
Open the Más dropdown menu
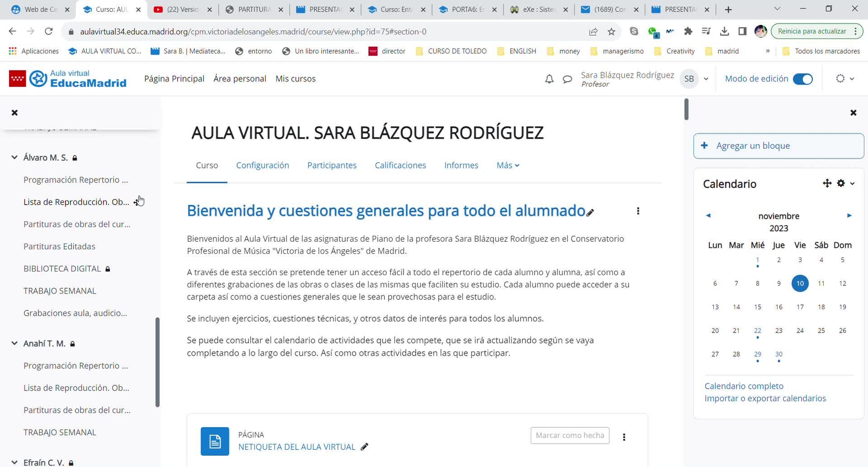tap(508, 166)
